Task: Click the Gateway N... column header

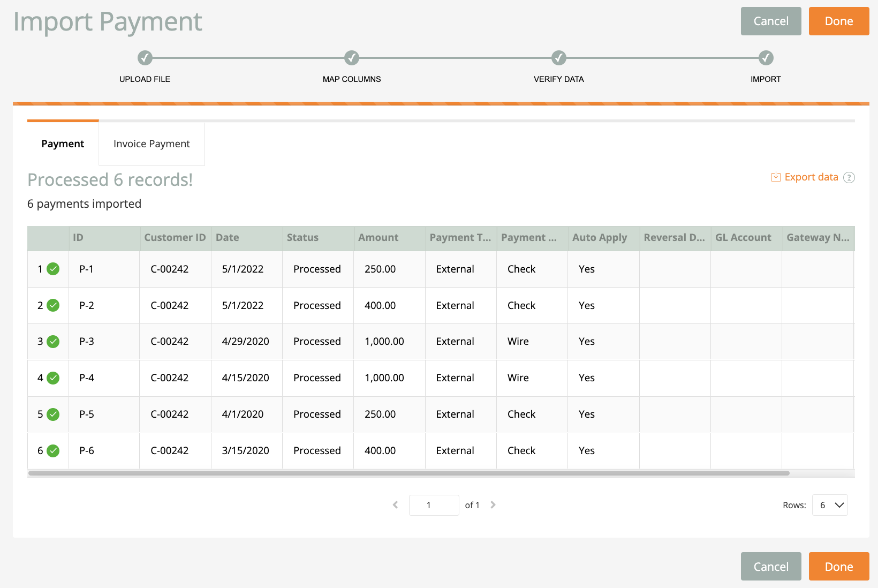Action: [x=818, y=238]
